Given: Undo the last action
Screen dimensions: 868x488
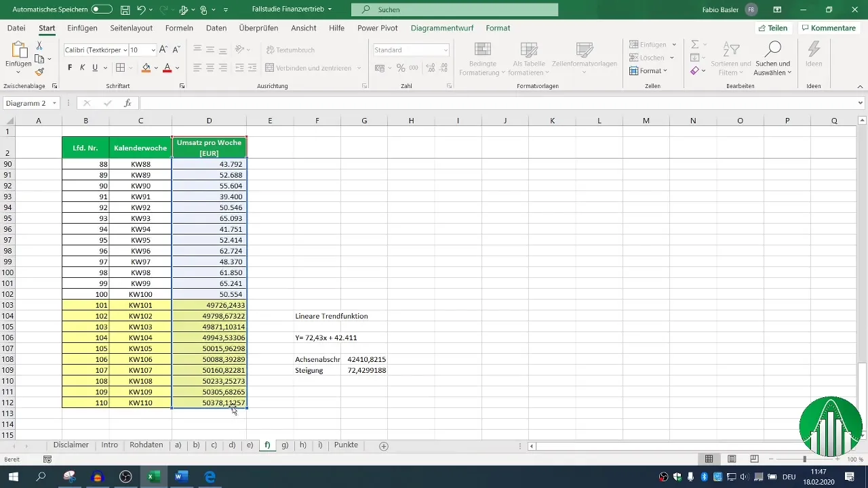Looking at the screenshot, I should click(x=141, y=9).
